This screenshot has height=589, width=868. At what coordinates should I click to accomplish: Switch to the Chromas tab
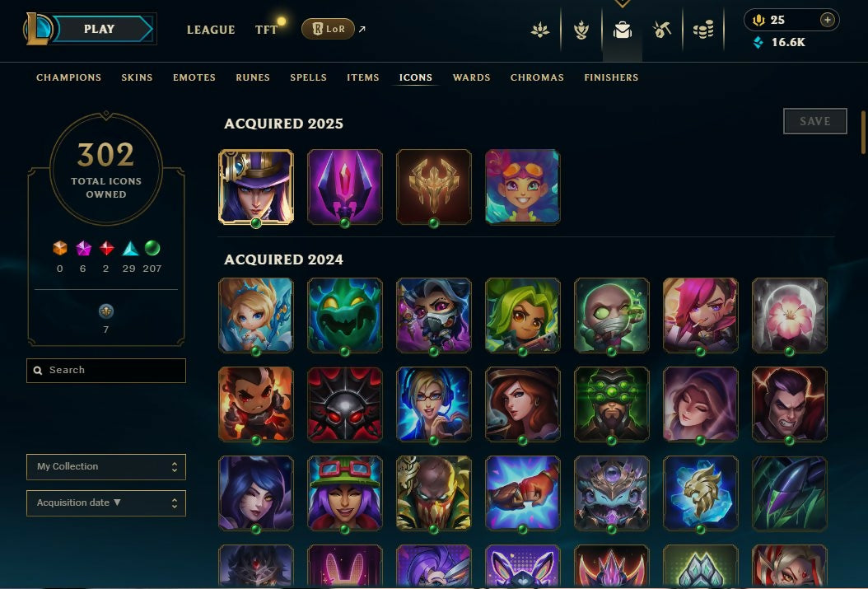pos(537,77)
